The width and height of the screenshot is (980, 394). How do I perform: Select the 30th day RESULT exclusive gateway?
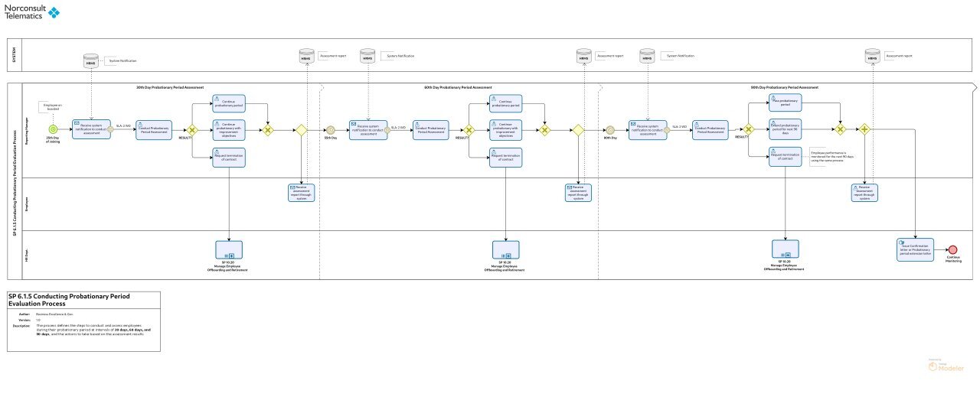(x=192, y=130)
